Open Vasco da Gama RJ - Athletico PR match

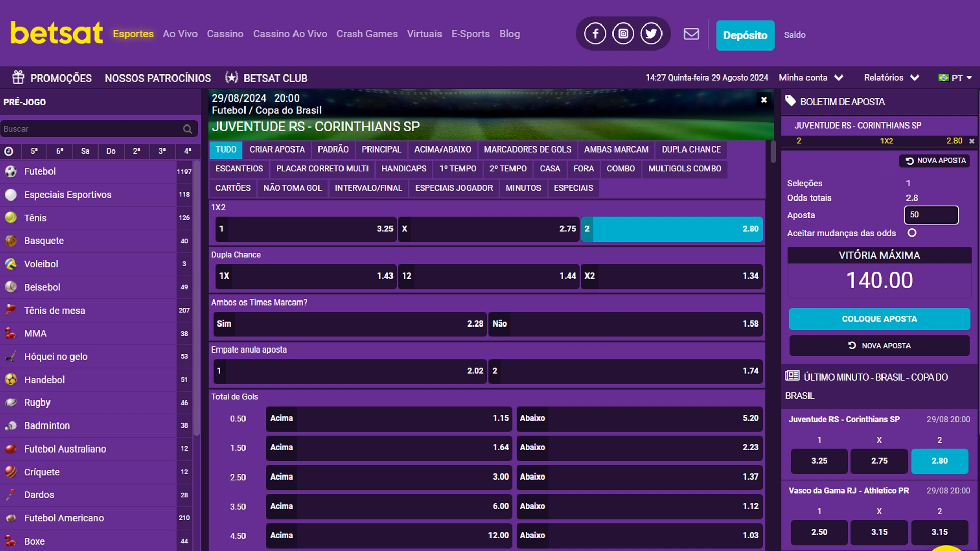(x=848, y=491)
